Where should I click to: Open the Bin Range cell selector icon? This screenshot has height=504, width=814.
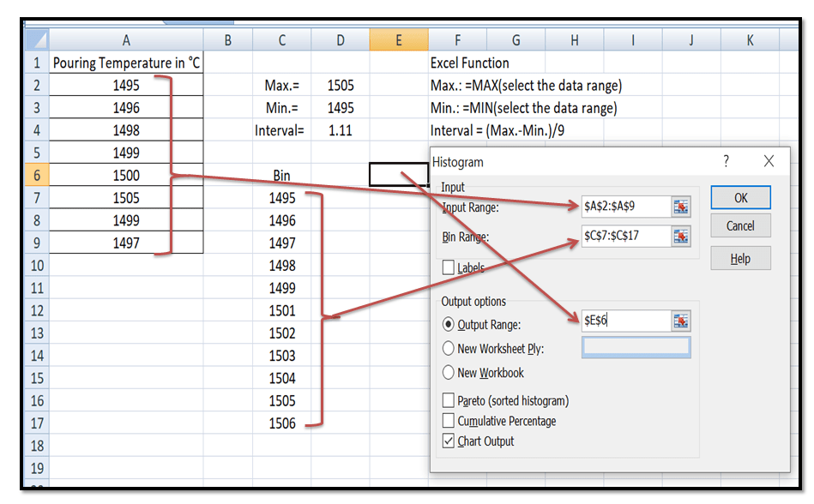(x=682, y=237)
